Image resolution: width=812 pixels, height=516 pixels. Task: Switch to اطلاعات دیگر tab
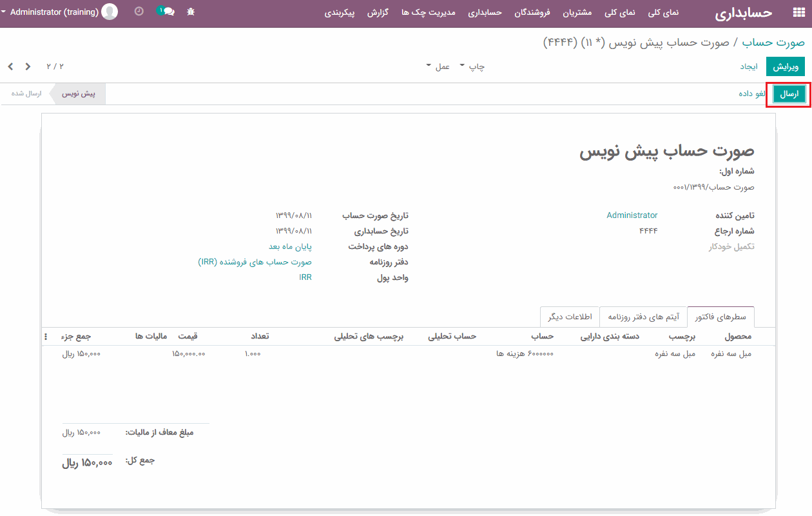click(x=570, y=317)
